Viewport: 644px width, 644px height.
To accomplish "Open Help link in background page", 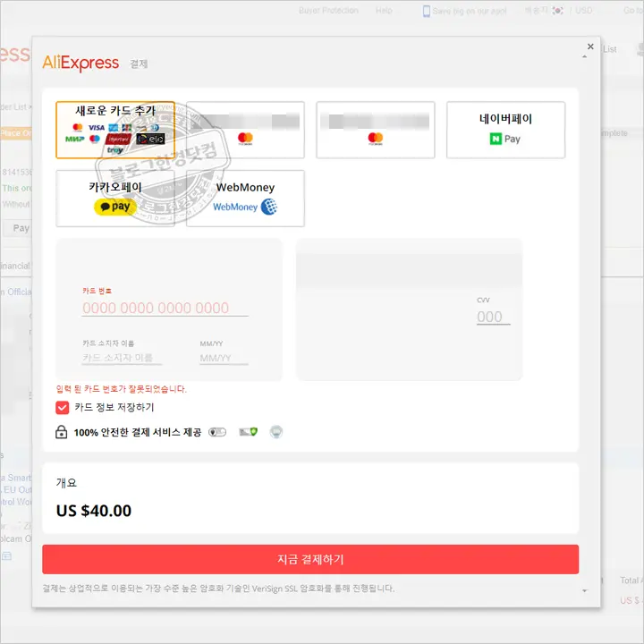I will pyautogui.click(x=384, y=10).
